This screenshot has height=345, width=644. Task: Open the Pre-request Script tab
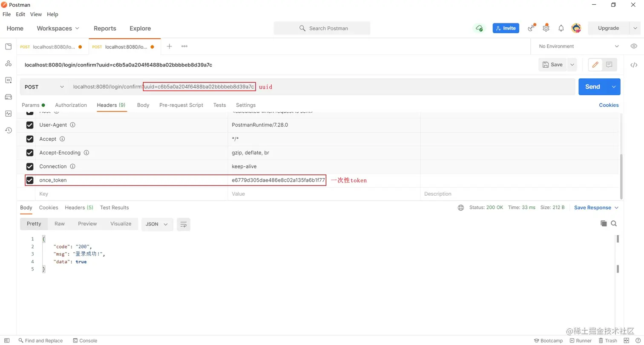click(181, 105)
